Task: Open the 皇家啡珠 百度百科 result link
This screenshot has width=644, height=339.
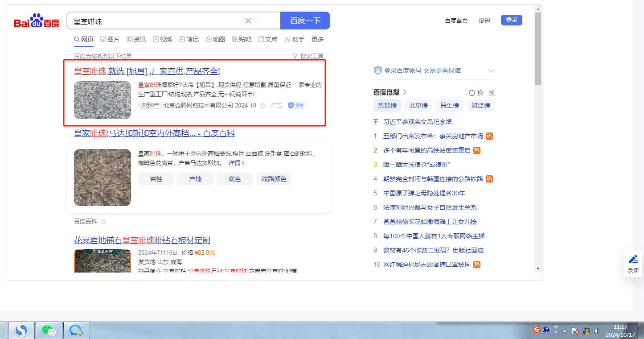Action: click(154, 133)
